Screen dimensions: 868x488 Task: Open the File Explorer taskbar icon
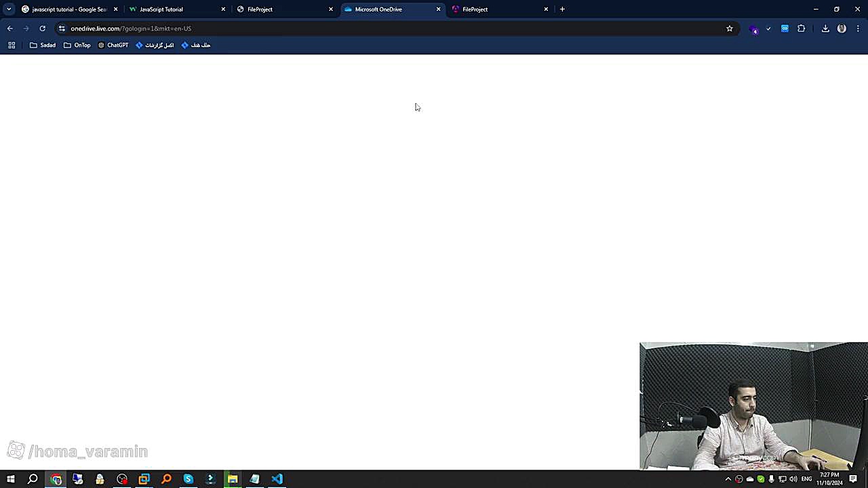click(x=233, y=479)
